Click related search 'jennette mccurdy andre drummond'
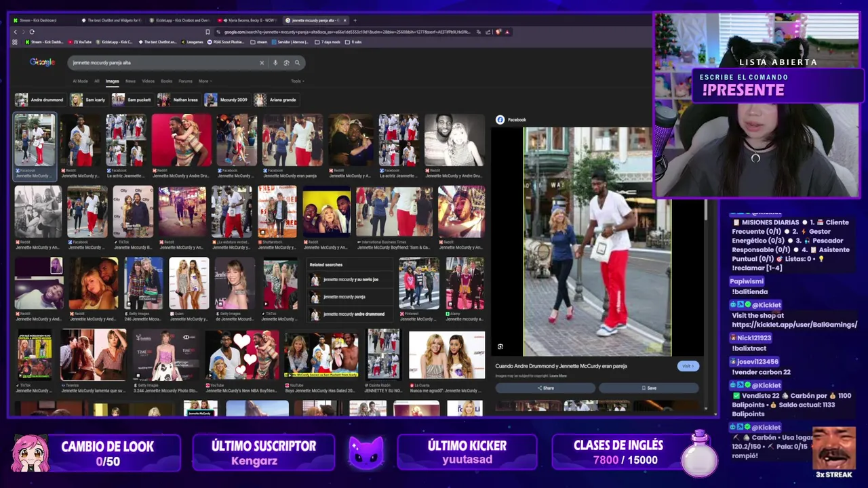868x488 pixels. click(x=351, y=314)
